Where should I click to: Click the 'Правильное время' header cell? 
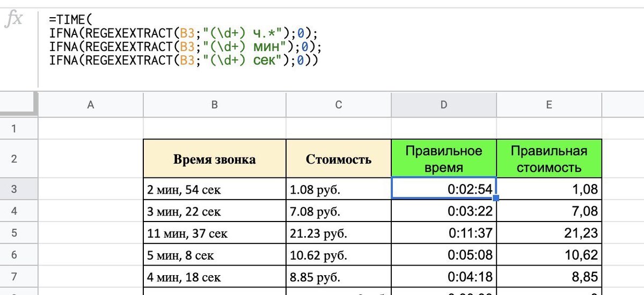[444, 159]
